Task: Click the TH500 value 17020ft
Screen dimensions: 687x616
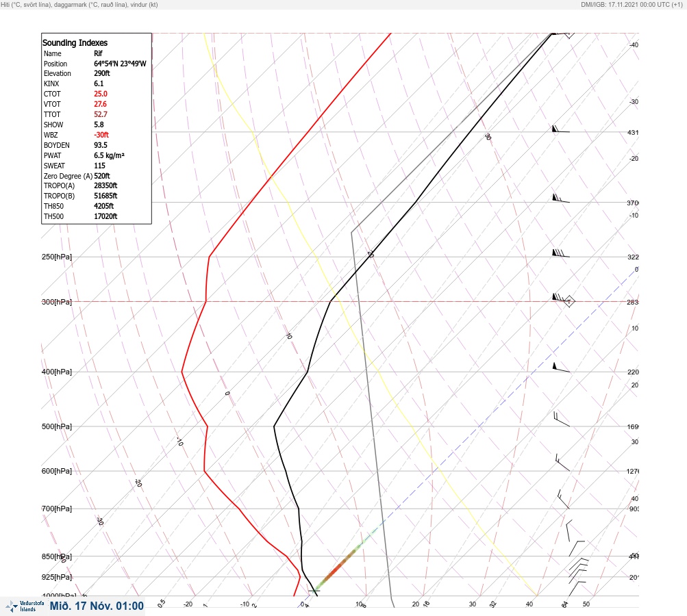Action: [x=105, y=216]
